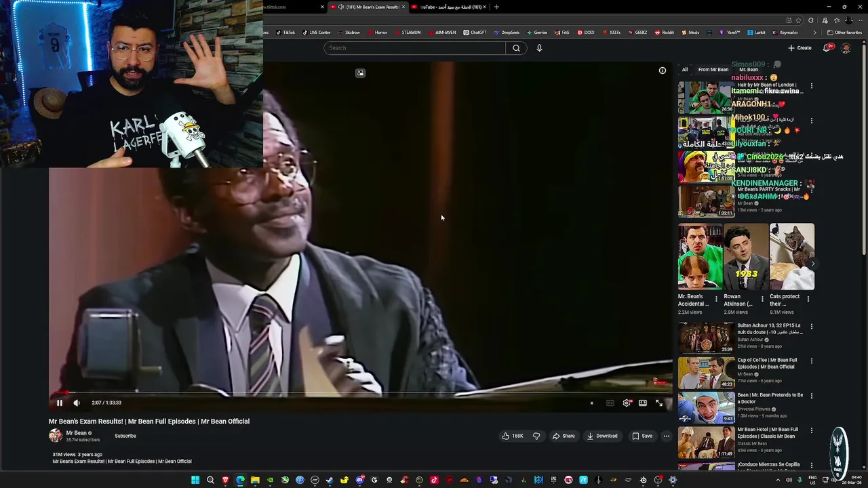Open the Windows Start menu

pyautogui.click(x=195, y=480)
